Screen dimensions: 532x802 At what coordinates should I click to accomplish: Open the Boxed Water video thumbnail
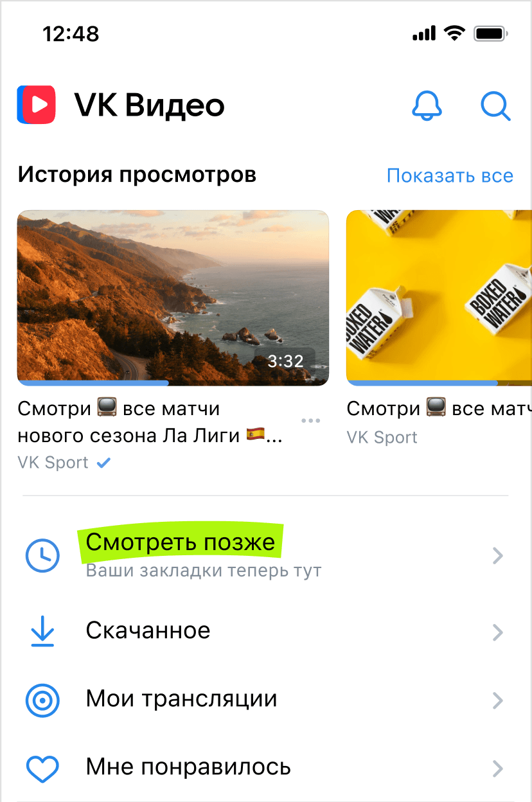pos(439,298)
